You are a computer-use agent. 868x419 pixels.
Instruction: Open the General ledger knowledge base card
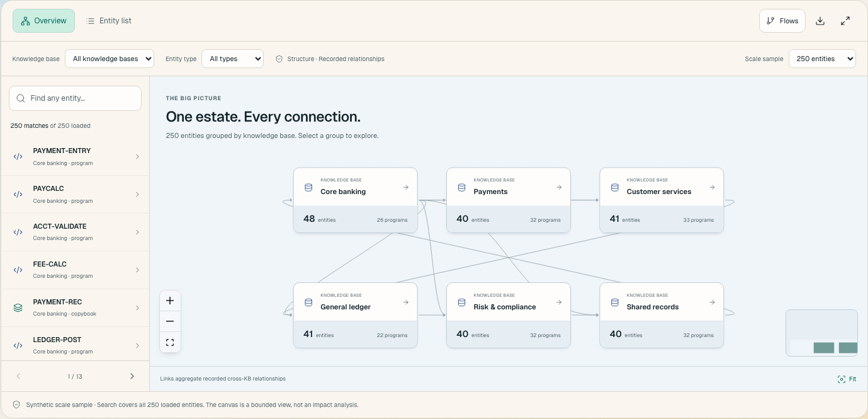355,315
